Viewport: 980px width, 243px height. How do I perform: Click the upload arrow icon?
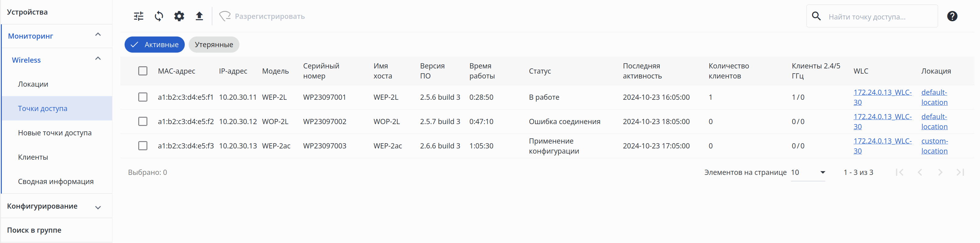click(x=199, y=16)
